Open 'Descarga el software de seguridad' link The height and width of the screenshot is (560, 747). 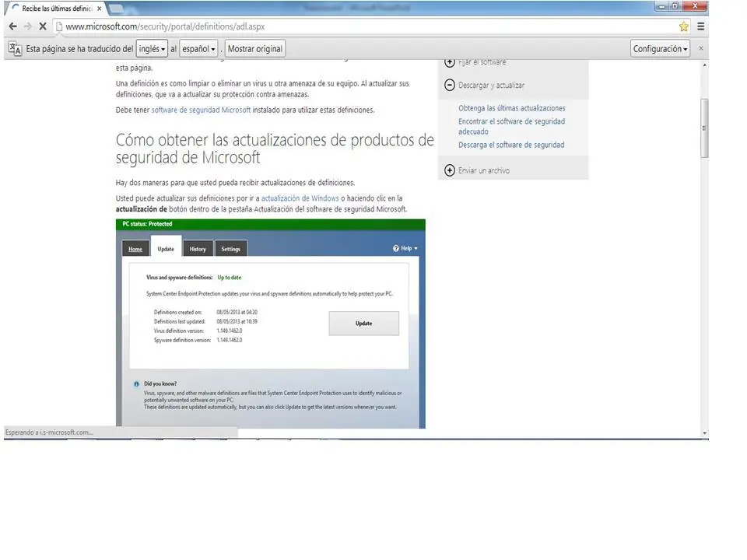pyautogui.click(x=511, y=145)
